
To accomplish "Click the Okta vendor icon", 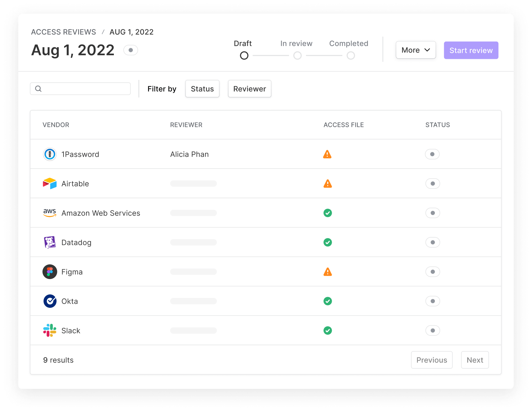I will point(50,301).
